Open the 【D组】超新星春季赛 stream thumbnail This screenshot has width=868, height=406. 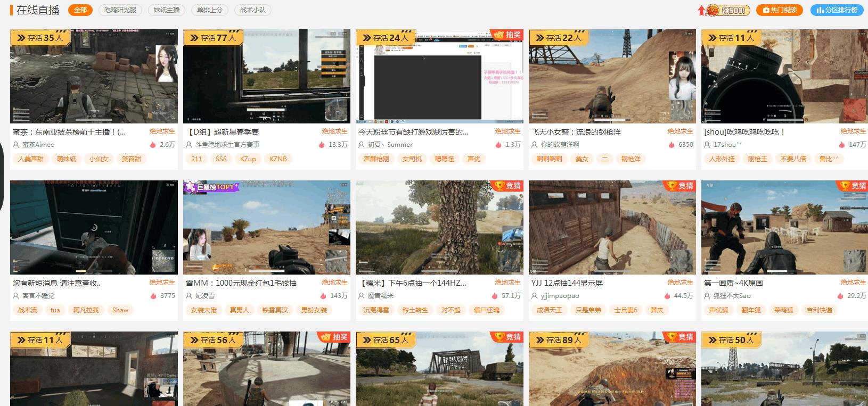pos(267,77)
